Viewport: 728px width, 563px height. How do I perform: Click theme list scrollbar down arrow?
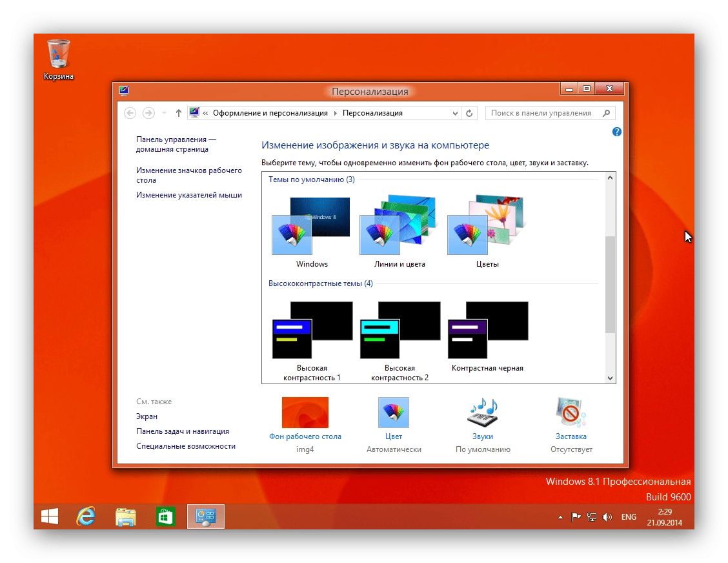click(610, 378)
